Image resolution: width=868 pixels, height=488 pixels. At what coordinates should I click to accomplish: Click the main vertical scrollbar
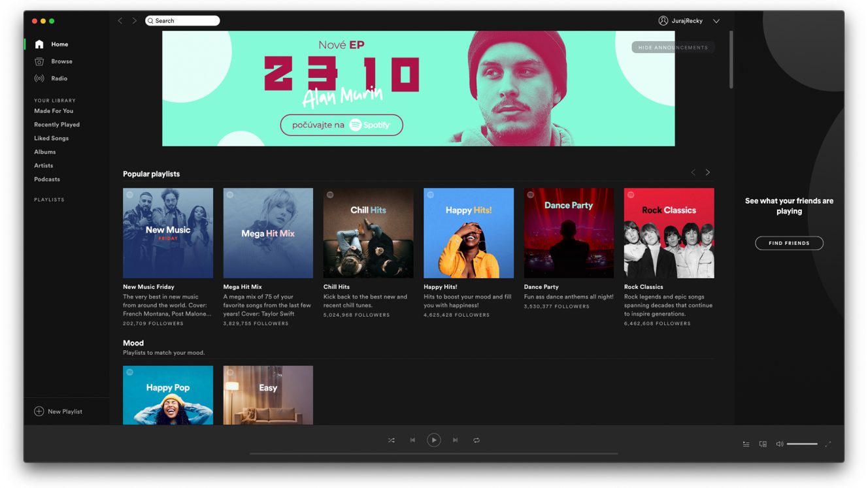(x=731, y=60)
